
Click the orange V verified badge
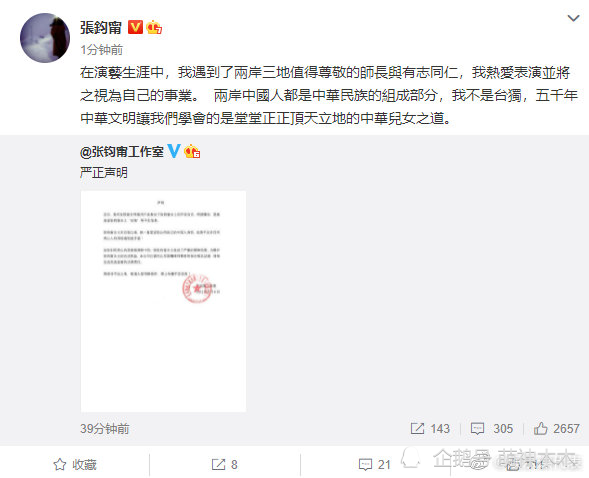click(x=135, y=27)
